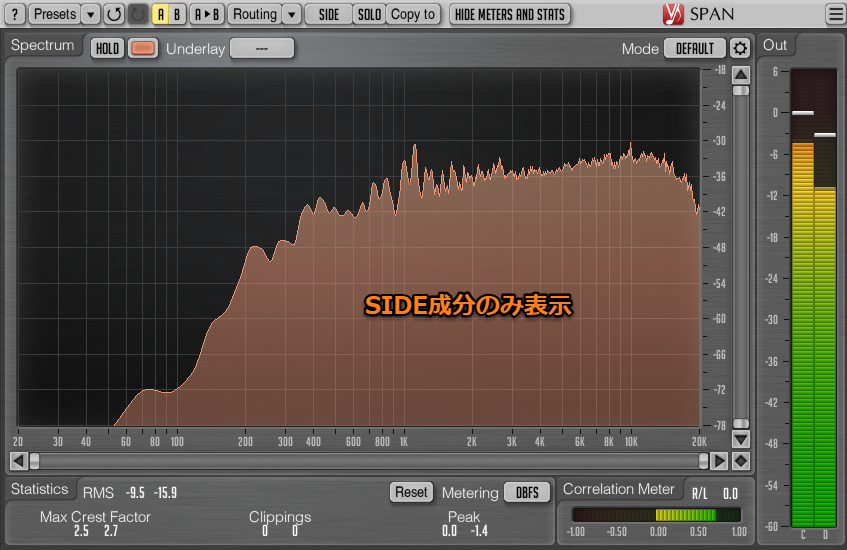Click the undo circular arrow icon
847x550 pixels.
coord(114,14)
